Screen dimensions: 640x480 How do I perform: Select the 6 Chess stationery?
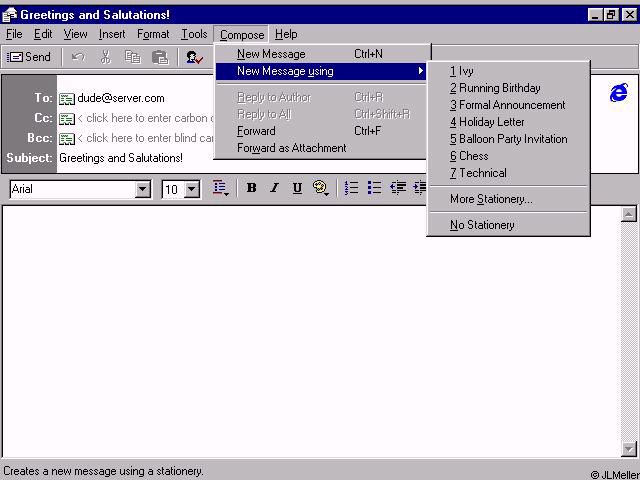(x=508, y=156)
